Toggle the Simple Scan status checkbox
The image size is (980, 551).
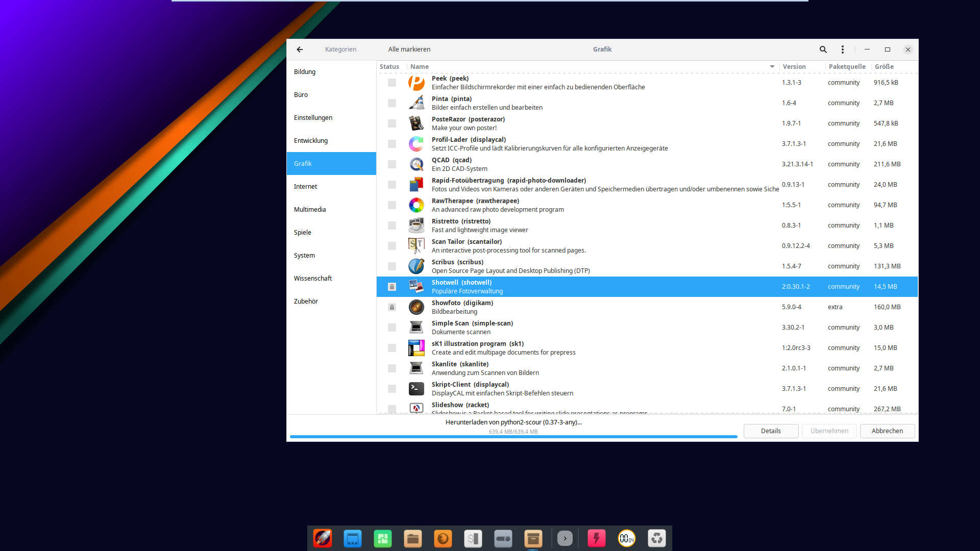392,328
